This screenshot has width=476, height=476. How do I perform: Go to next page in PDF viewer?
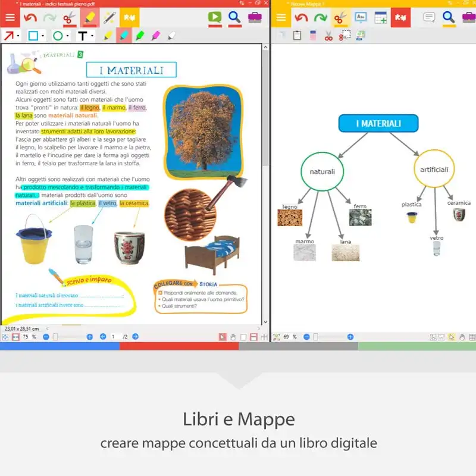(x=136, y=337)
